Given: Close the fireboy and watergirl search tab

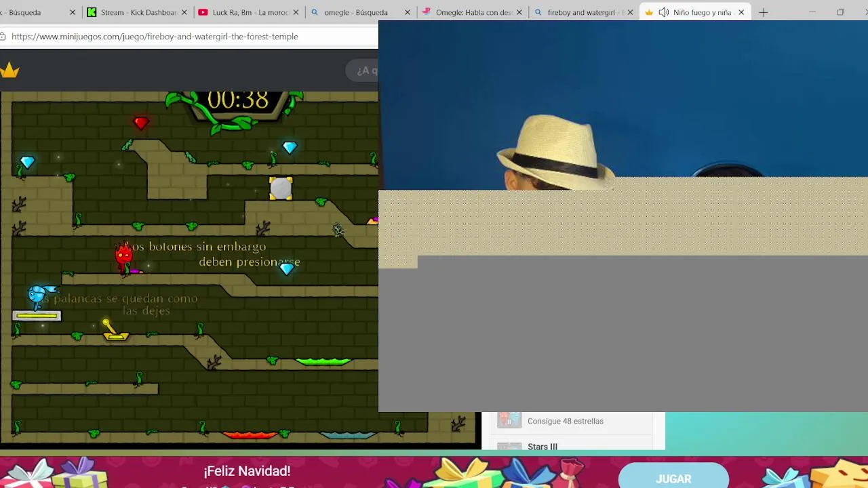Looking at the screenshot, I should pos(630,12).
